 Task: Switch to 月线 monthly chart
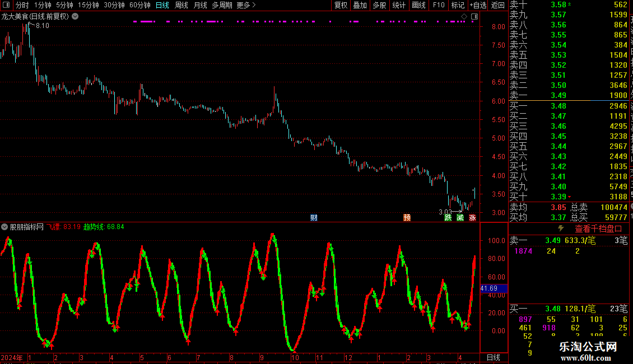coord(200,5)
